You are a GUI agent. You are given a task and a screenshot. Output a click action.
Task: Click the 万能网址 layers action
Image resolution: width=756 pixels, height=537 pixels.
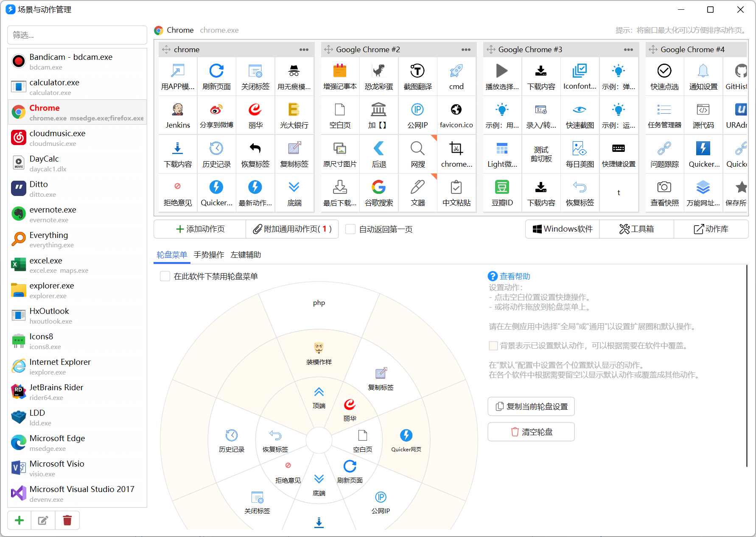(x=703, y=193)
